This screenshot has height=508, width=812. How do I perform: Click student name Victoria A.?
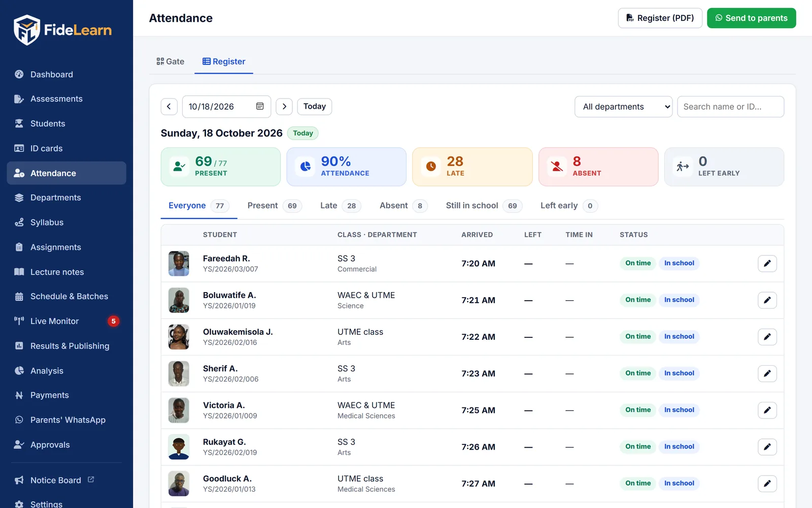tap(224, 405)
